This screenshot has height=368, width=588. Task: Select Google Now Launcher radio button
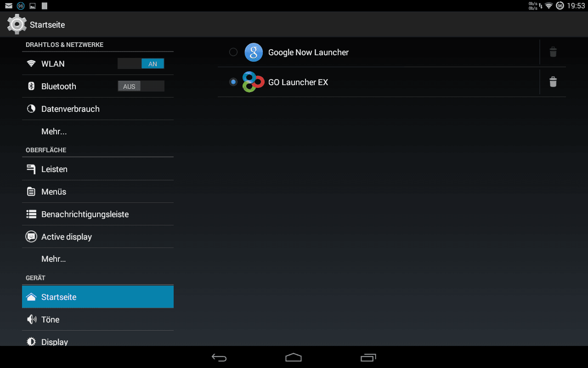(233, 52)
